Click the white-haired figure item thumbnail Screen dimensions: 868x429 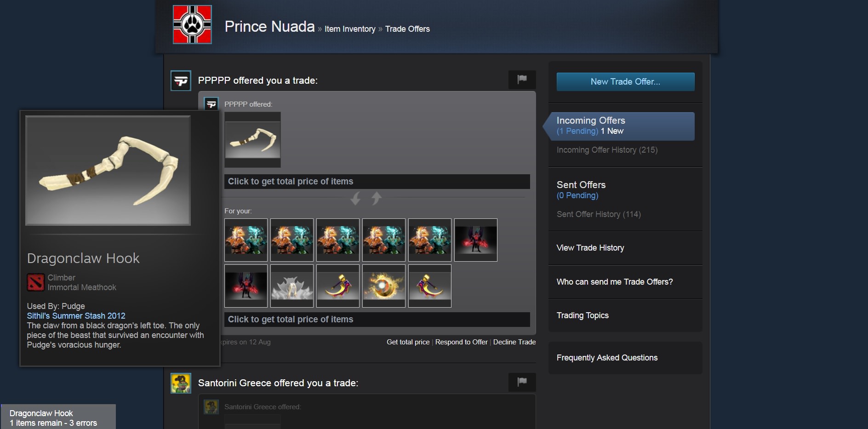[x=292, y=286]
